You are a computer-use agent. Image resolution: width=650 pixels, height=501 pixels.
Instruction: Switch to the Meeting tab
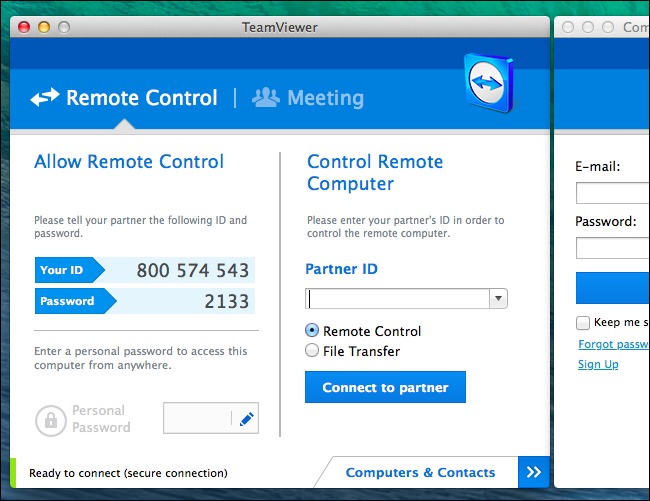308,98
